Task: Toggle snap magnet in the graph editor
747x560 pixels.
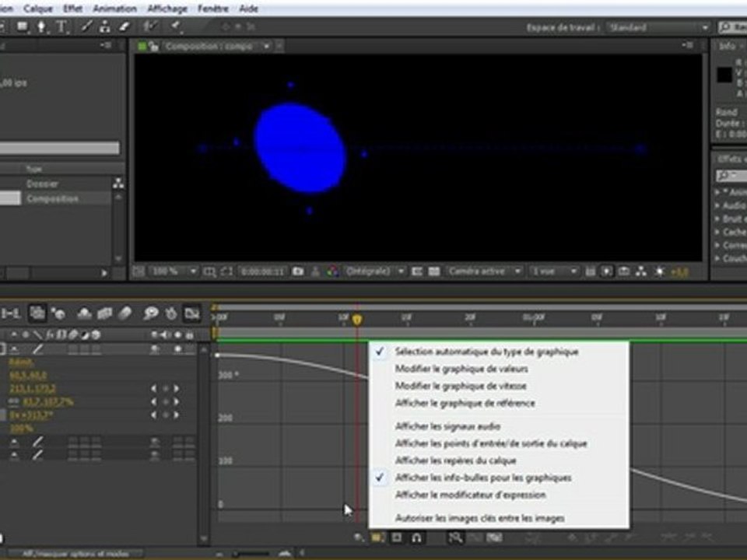Action: pos(416,537)
